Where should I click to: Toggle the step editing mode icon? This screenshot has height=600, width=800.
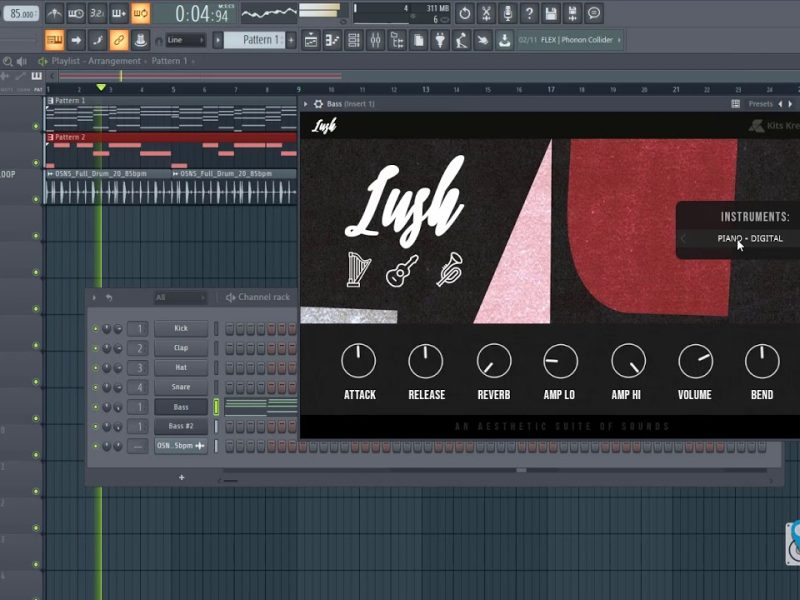(x=97, y=40)
